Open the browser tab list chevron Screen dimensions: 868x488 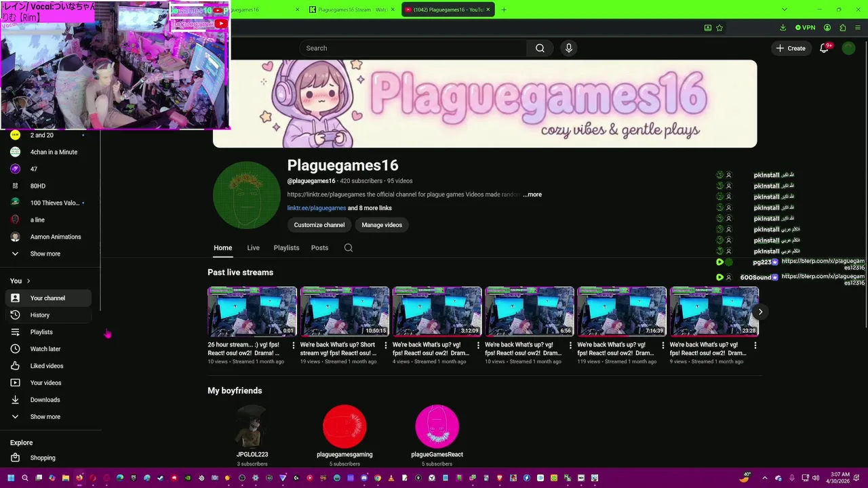click(x=785, y=9)
